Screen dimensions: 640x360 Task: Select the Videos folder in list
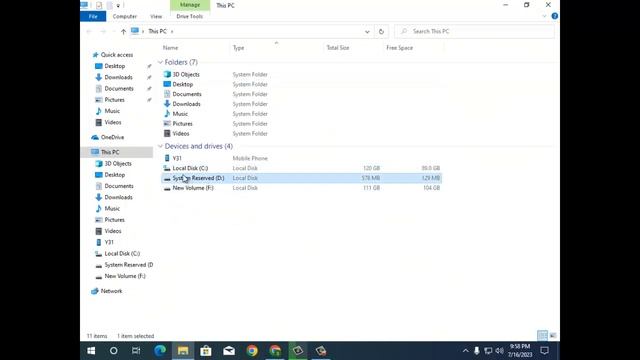pos(180,133)
